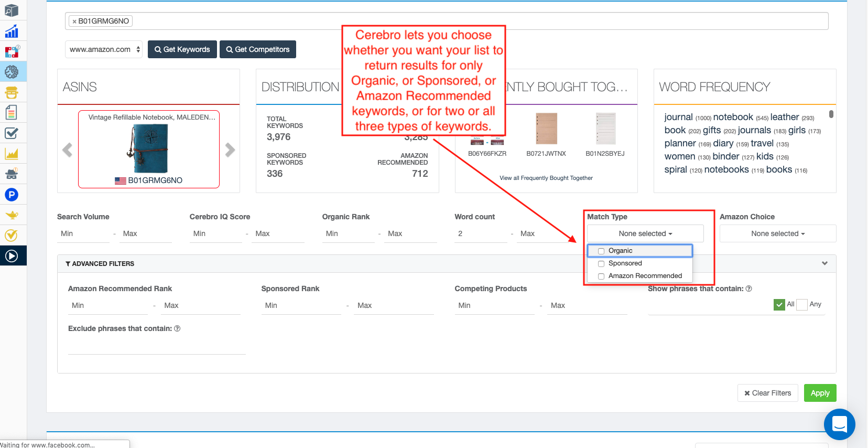Open the document list sidebar icon
This screenshot has width=868, height=448.
(x=12, y=112)
